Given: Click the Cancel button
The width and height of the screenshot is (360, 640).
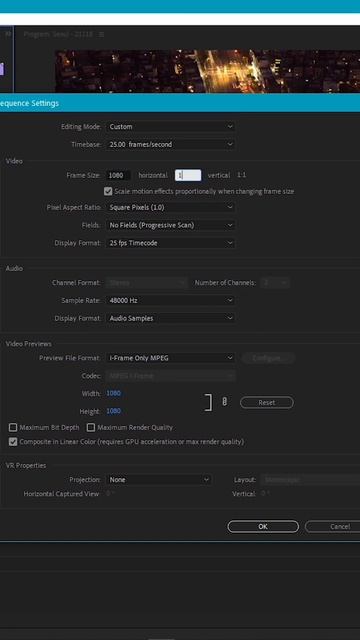Looking at the screenshot, I should [x=333, y=527].
